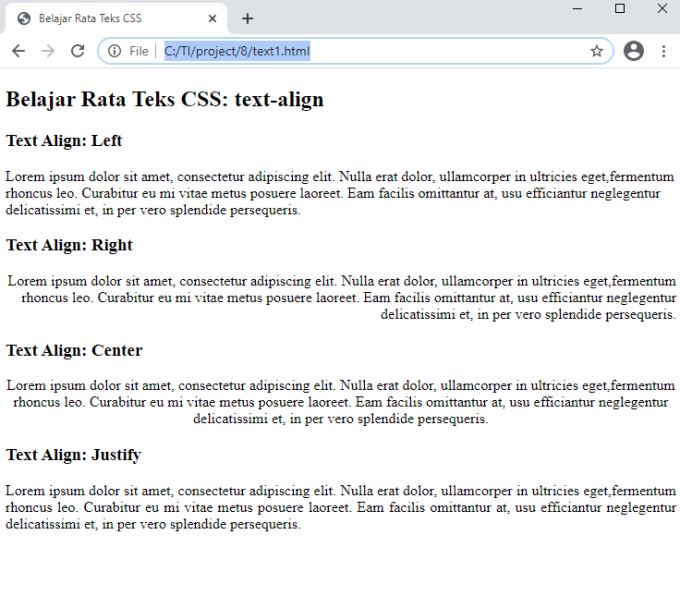Click the justified Lorem ipsum paragraph
This screenshot has width=680, height=608.
coord(340,507)
